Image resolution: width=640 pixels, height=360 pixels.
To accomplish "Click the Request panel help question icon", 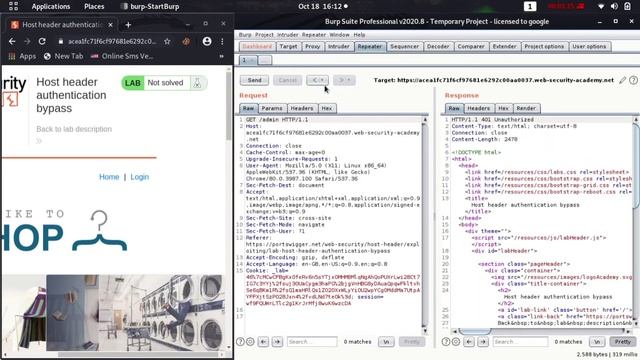I will tap(241, 342).
